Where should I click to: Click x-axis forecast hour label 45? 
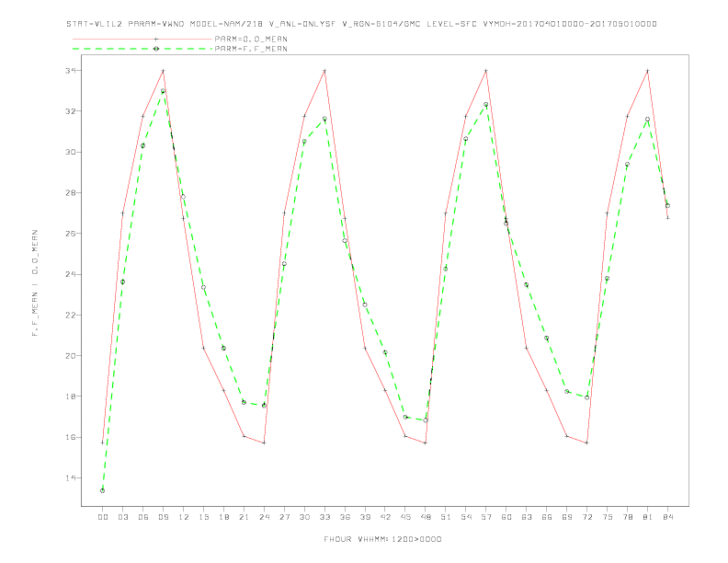tap(405, 517)
